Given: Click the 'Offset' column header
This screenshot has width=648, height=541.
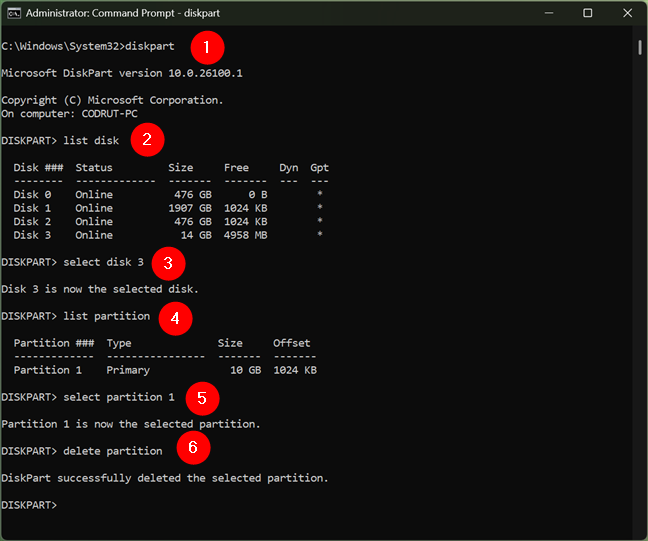Looking at the screenshot, I should [x=292, y=343].
